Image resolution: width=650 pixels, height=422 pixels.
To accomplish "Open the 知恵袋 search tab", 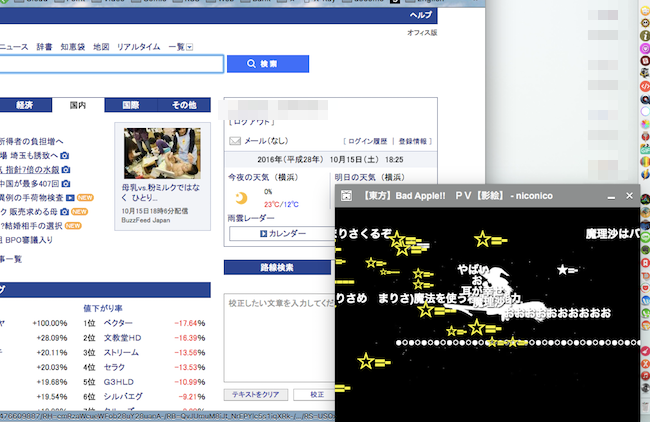I will pyautogui.click(x=73, y=47).
